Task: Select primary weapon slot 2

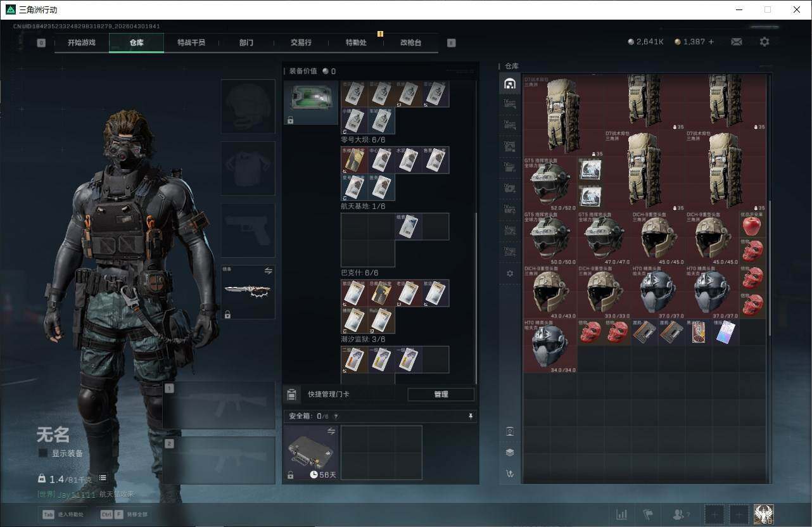Action: tap(219, 460)
